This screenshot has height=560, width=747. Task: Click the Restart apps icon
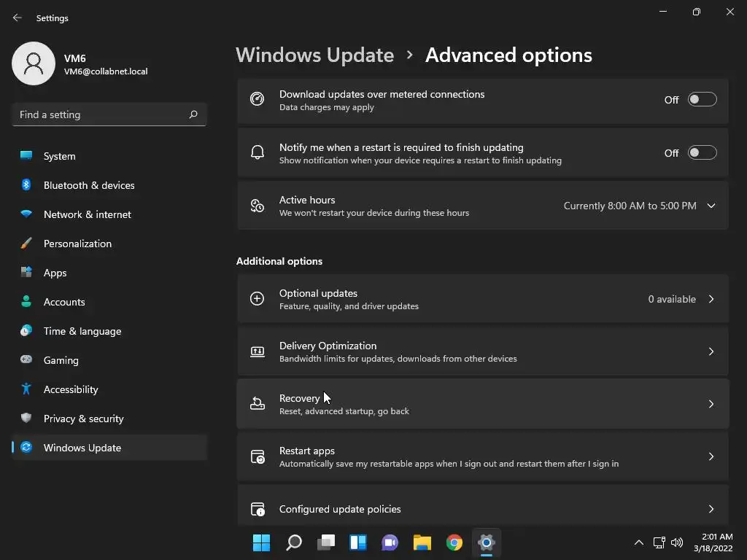(x=258, y=456)
